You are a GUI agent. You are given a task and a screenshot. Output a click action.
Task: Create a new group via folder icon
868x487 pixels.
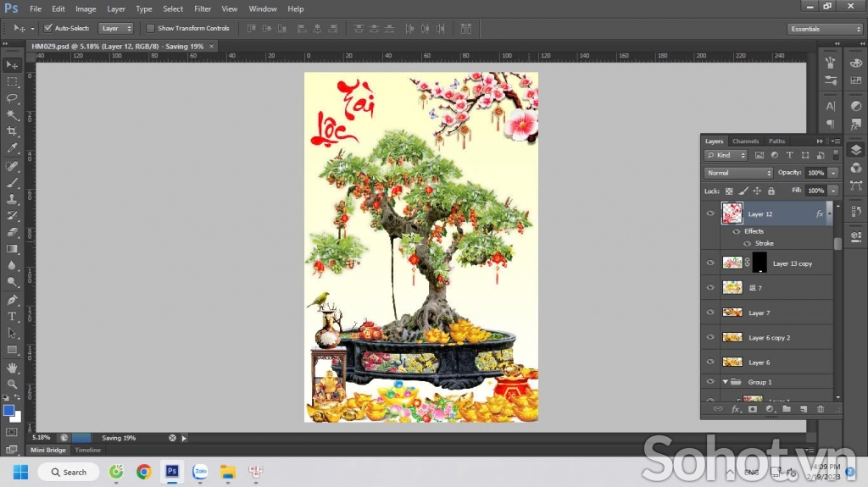tap(786, 409)
